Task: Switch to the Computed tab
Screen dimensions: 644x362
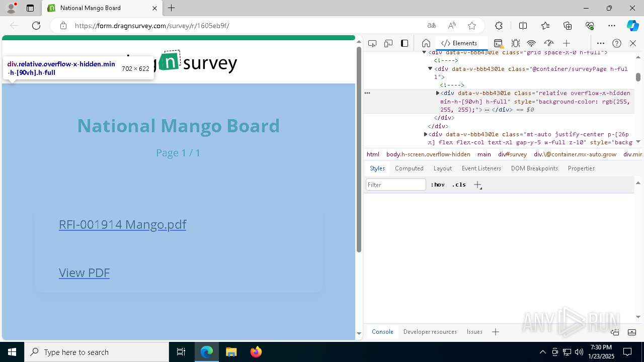Action: [409, 168]
